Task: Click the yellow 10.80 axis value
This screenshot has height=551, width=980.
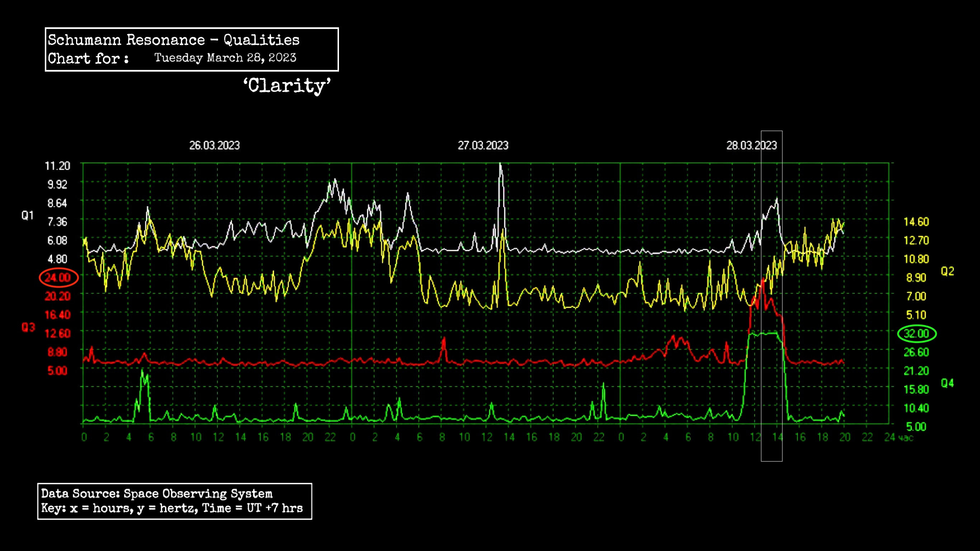Action: click(x=916, y=259)
